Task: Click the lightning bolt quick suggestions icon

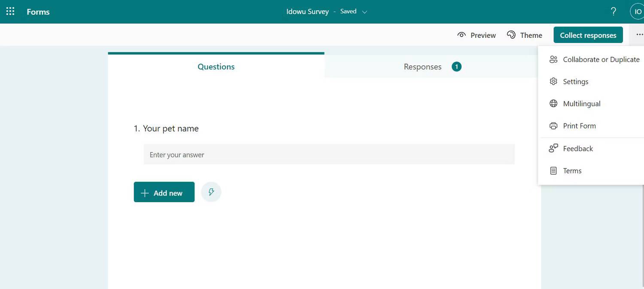Action: 211,192
